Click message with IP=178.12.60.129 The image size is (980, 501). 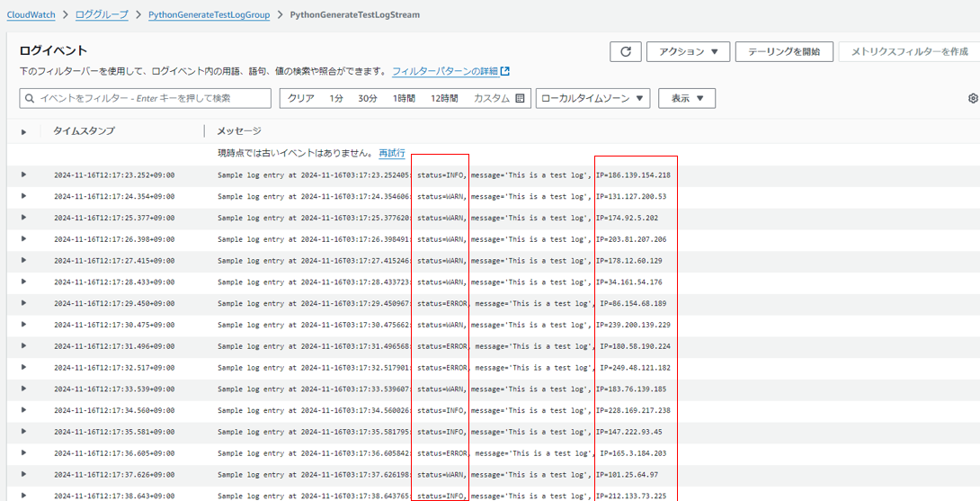pyautogui.click(x=440, y=260)
